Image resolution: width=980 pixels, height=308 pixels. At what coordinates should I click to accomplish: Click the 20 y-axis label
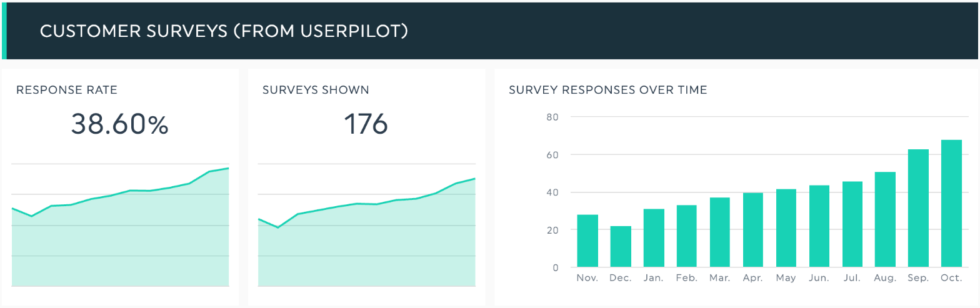coord(552,230)
